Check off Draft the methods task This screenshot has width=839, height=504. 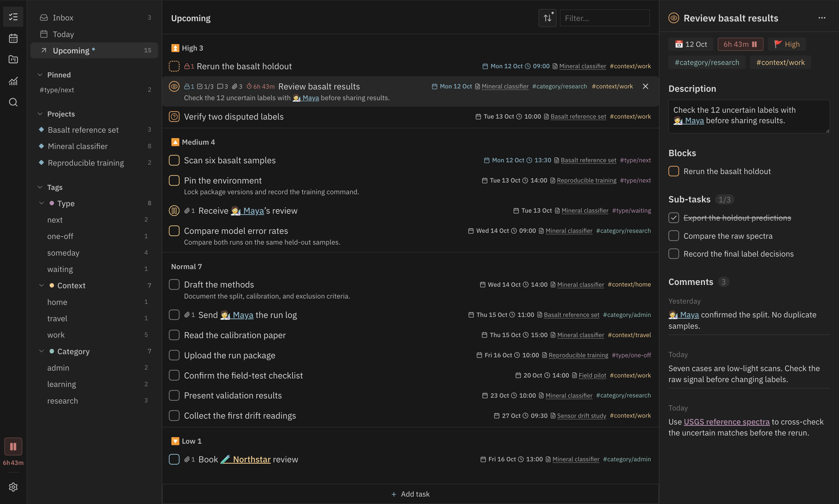pos(174,284)
